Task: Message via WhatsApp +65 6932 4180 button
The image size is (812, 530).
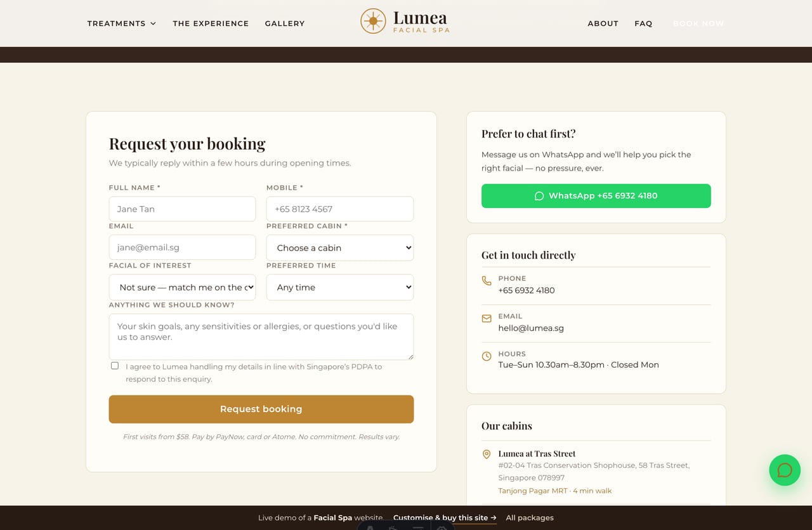Action: [596, 196]
